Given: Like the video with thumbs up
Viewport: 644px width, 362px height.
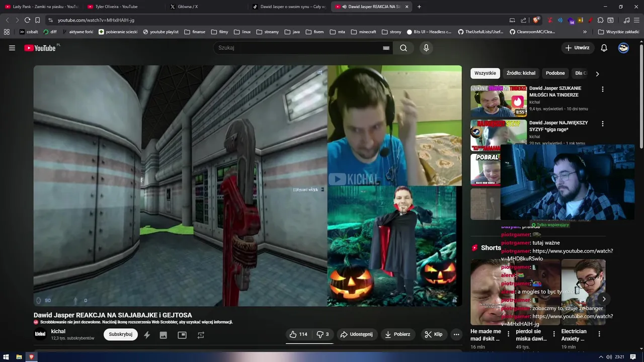Looking at the screenshot, I should point(298,334).
